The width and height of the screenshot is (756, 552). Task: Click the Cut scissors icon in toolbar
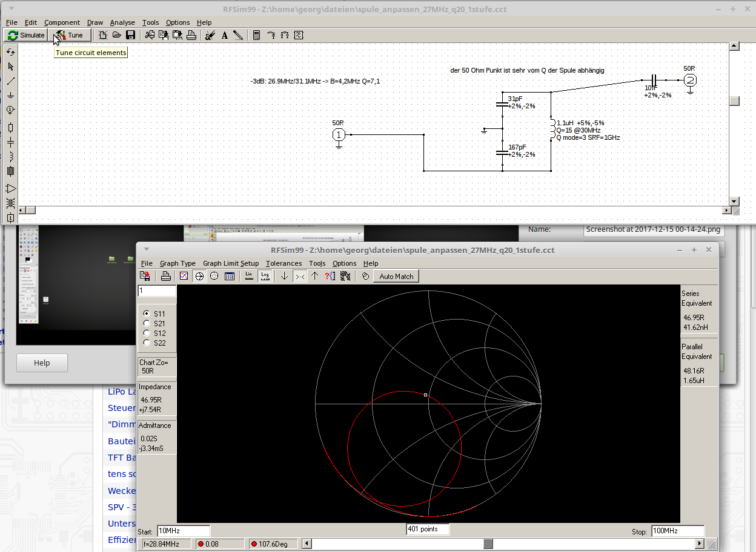coord(150,35)
